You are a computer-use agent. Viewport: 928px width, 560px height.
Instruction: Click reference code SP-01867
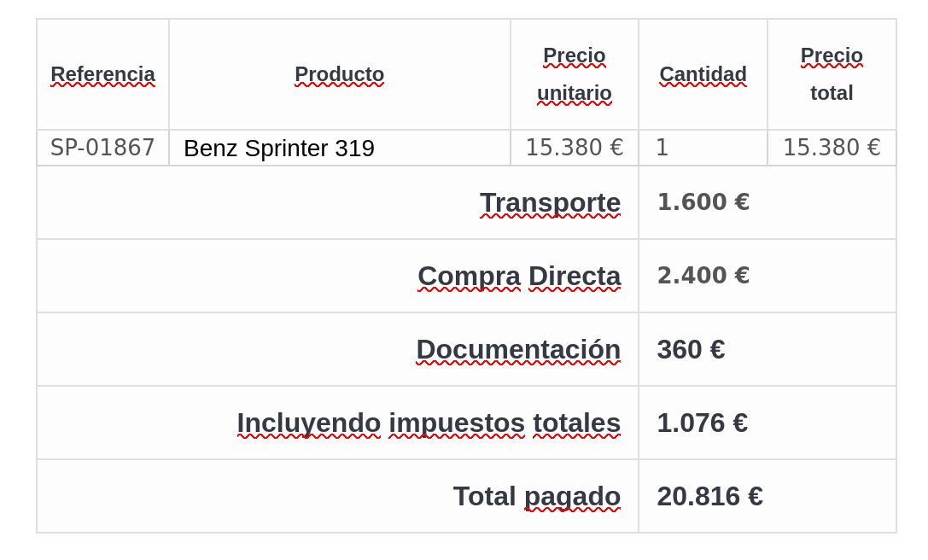[x=102, y=148]
